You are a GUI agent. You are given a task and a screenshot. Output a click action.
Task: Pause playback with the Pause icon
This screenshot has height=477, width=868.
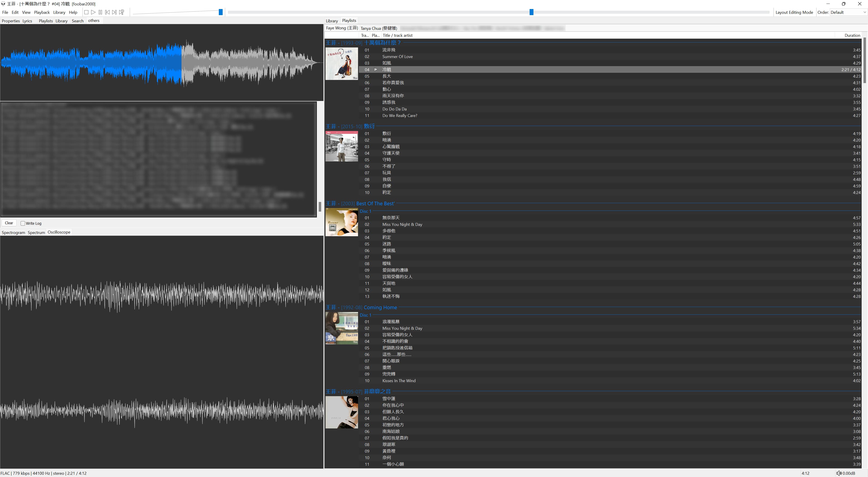point(100,12)
